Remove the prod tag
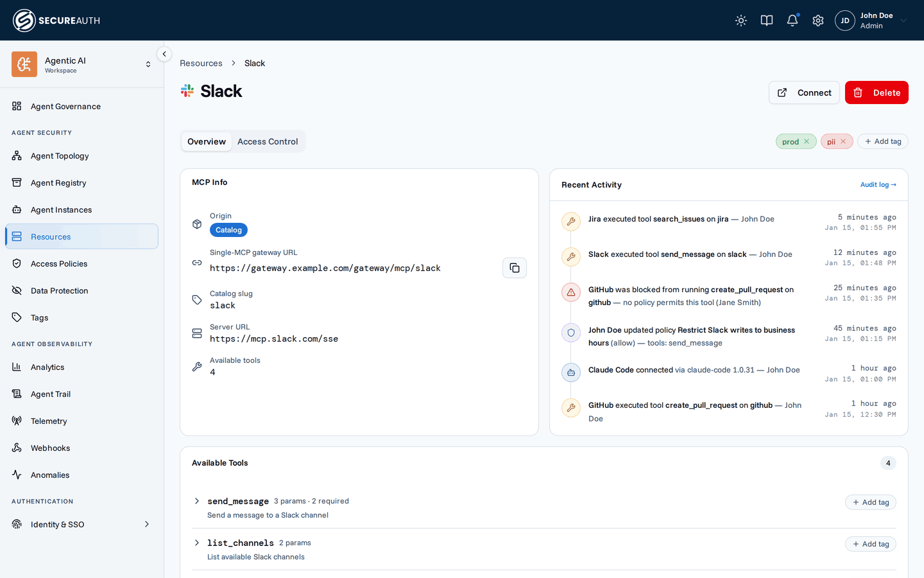Screen dimensions: 924x578 (x=807, y=142)
